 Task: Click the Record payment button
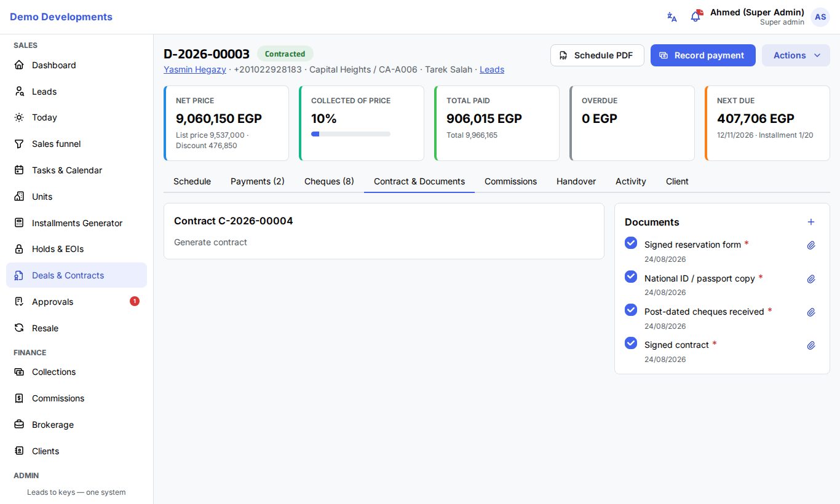703,55
